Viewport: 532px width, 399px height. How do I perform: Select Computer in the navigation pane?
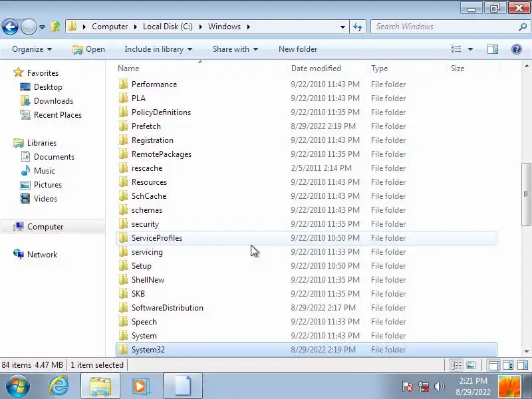[53, 227]
